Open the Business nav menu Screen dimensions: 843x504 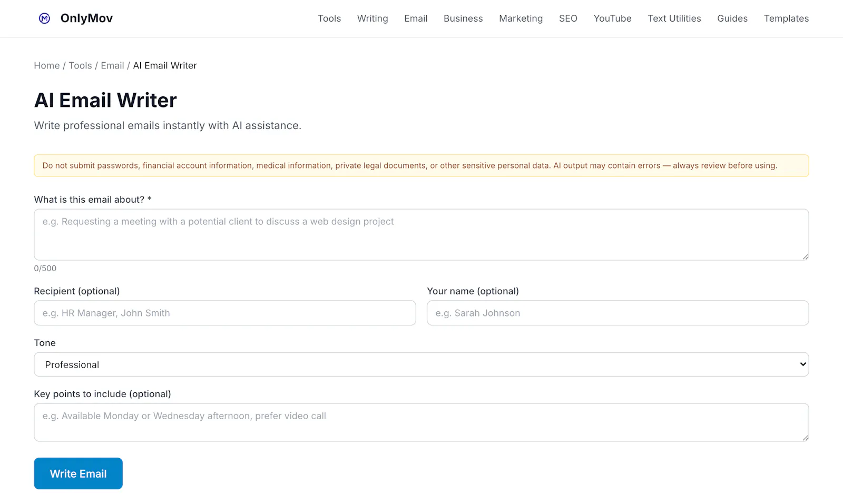463,18
